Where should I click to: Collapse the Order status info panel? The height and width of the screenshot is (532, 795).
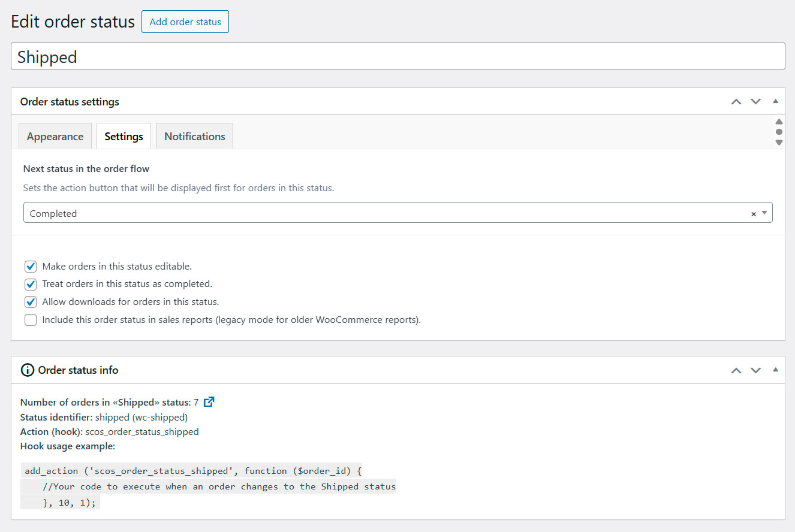pyautogui.click(x=775, y=370)
